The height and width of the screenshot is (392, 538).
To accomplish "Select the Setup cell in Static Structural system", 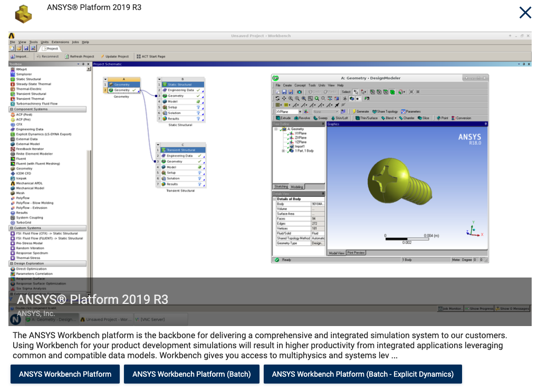I will [x=183, y=108].
